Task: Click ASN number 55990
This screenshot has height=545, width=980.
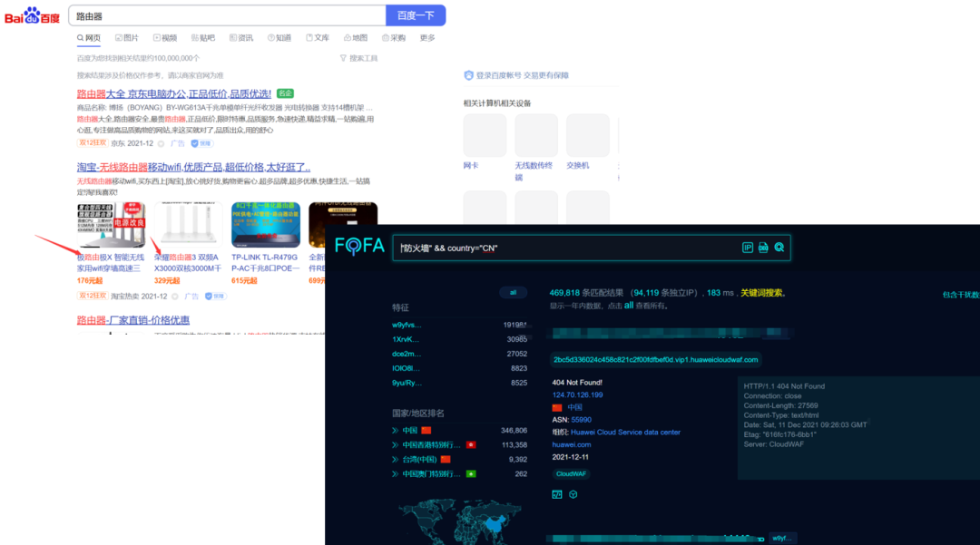Action: coord(582,420)
